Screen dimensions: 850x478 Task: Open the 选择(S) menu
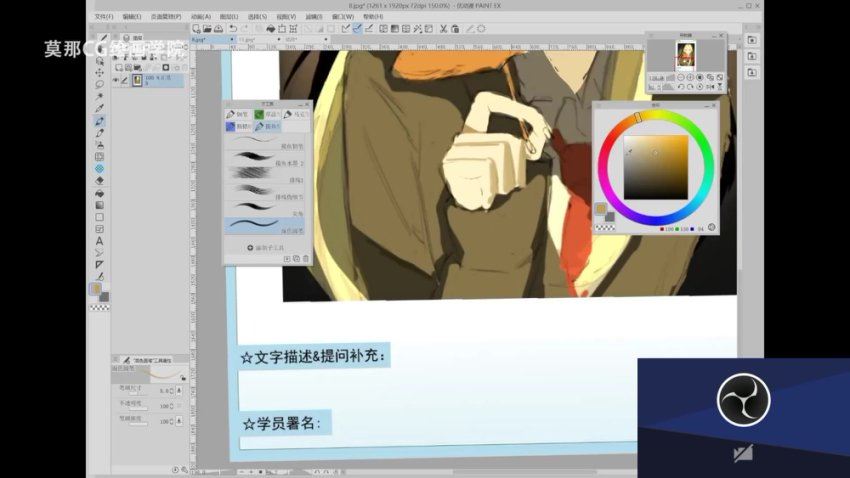pos(257,17)
